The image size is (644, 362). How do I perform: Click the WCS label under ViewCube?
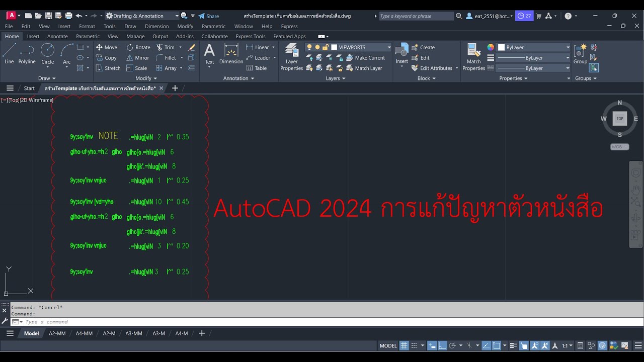pyautogui.click(x=619, y=147)
